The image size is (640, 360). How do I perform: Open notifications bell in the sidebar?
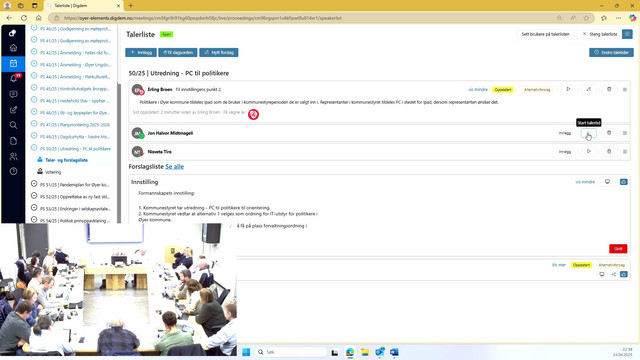click(13, 78)
